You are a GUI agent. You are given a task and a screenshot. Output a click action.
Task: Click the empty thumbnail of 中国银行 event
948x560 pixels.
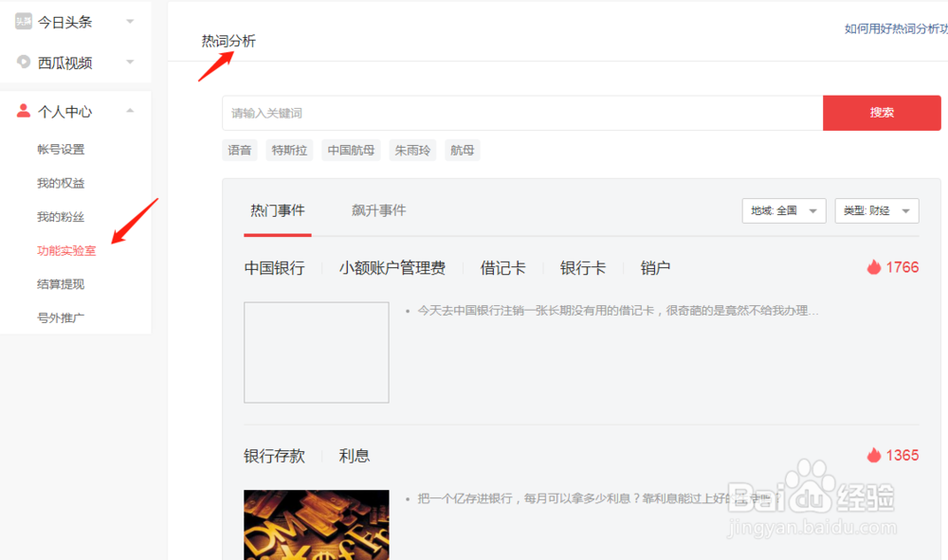[317, 352]
